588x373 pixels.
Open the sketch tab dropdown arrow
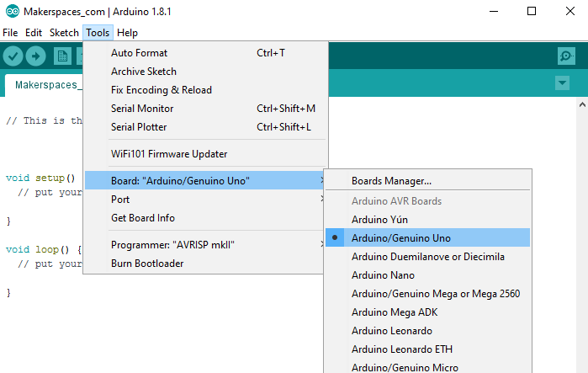click(563, 83)
